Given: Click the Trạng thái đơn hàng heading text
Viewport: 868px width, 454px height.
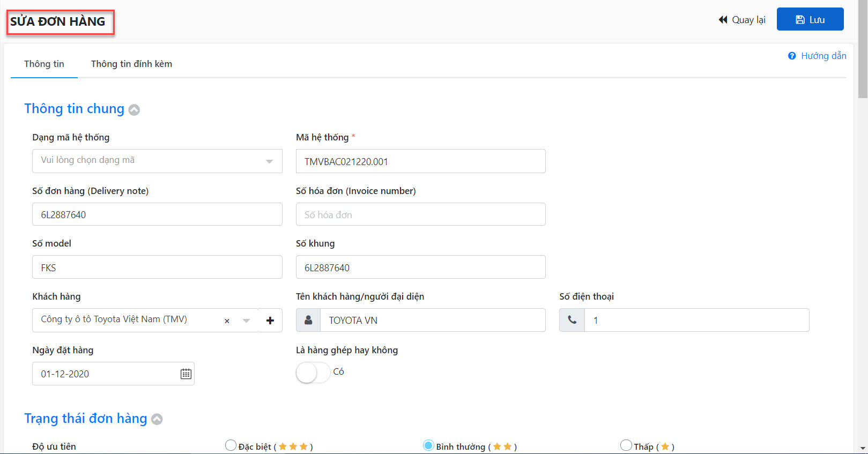Looking at the screenshot, I should click(86, 419).
